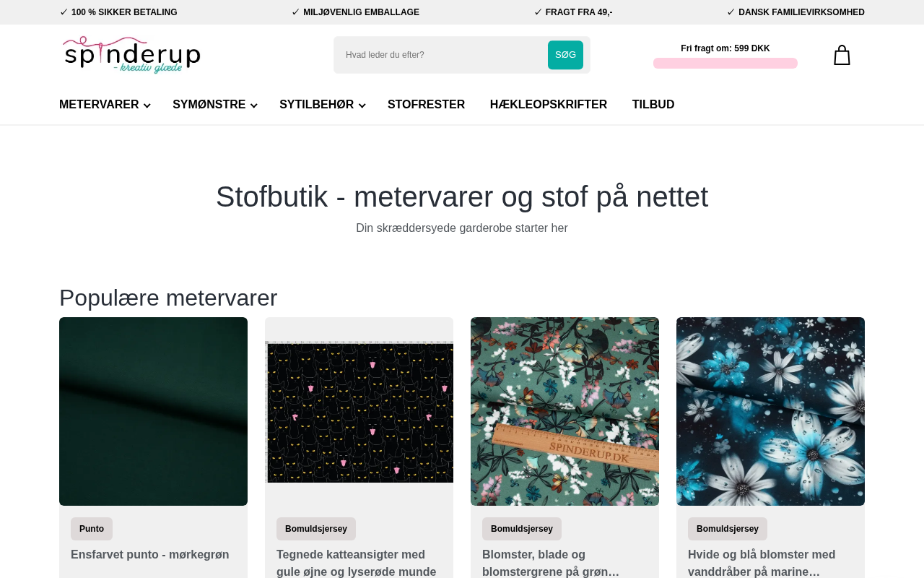Click the Bomuldsjersey tag on the cat fabric

[316, 529]
